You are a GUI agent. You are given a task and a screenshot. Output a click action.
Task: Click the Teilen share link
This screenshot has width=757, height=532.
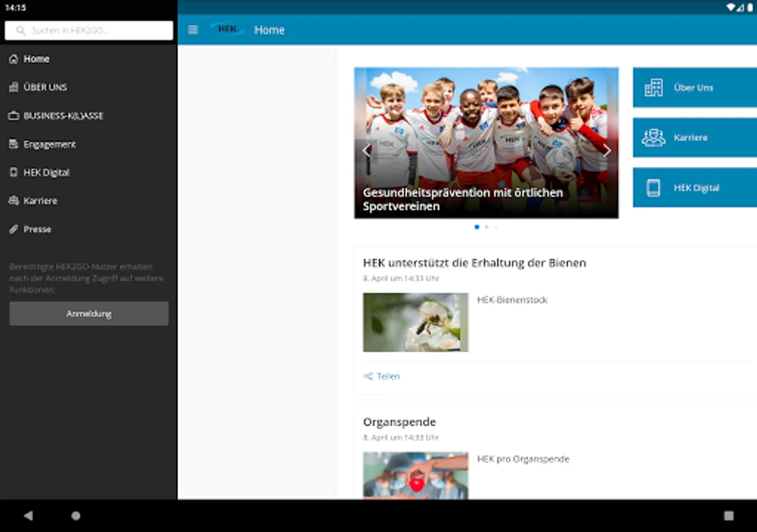[x=381, y=376]
